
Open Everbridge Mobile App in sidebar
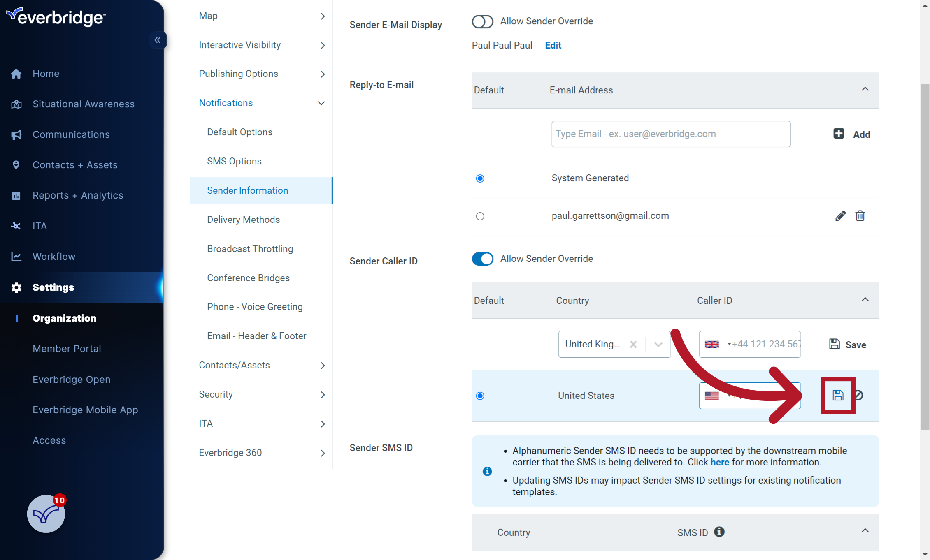coord(86,410)
